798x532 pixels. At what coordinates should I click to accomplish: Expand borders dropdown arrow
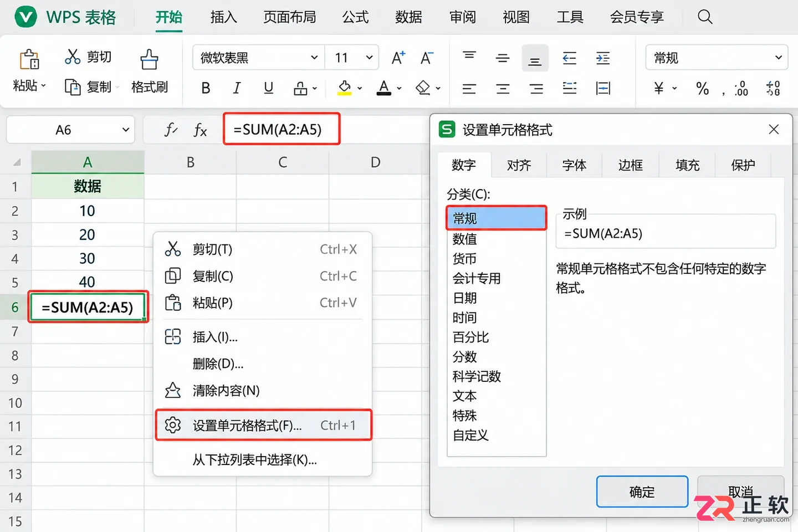click(315, 88)
